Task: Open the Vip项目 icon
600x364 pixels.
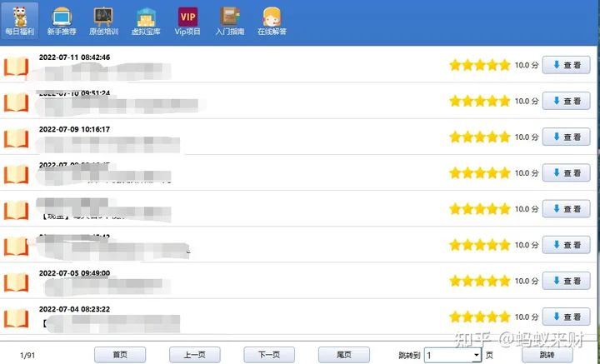Action: tap(188, 20)
